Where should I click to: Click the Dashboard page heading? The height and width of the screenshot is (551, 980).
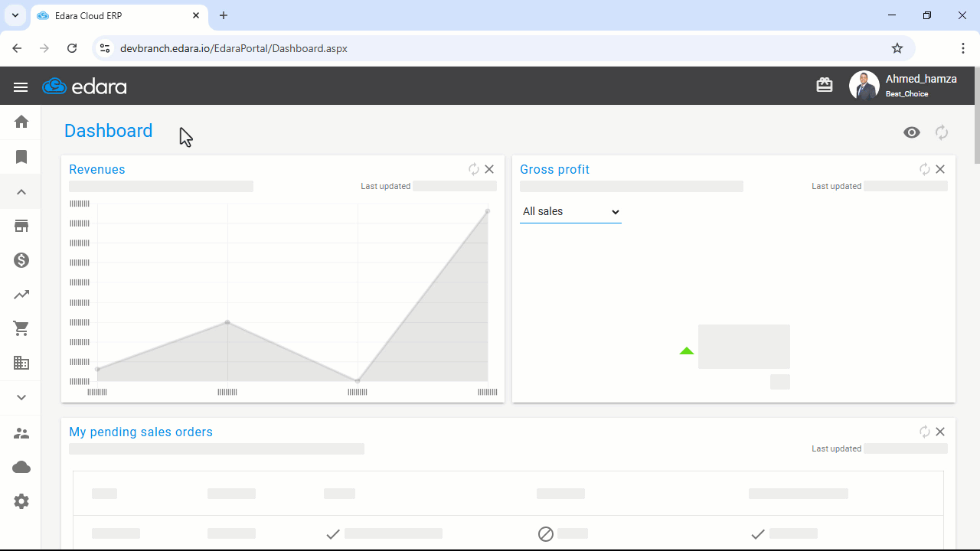(109, 131)
